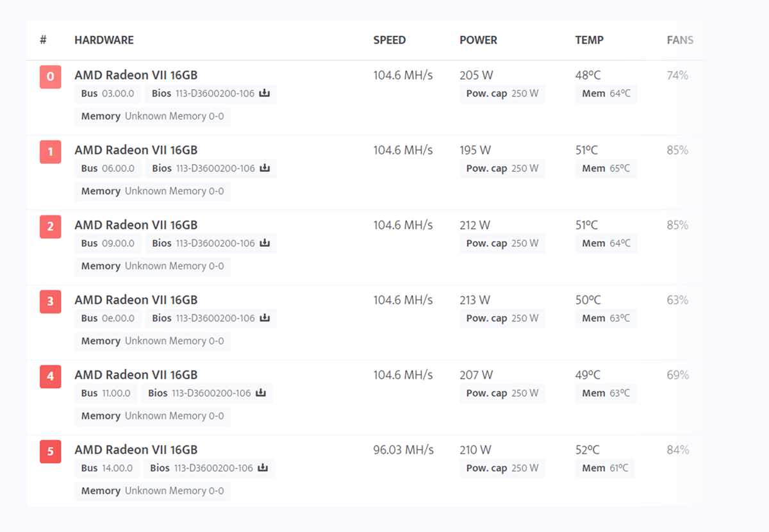769x532 pixels.
Task: Click the 63% fan value of GPU 3
Action: [x=677, y=300]
